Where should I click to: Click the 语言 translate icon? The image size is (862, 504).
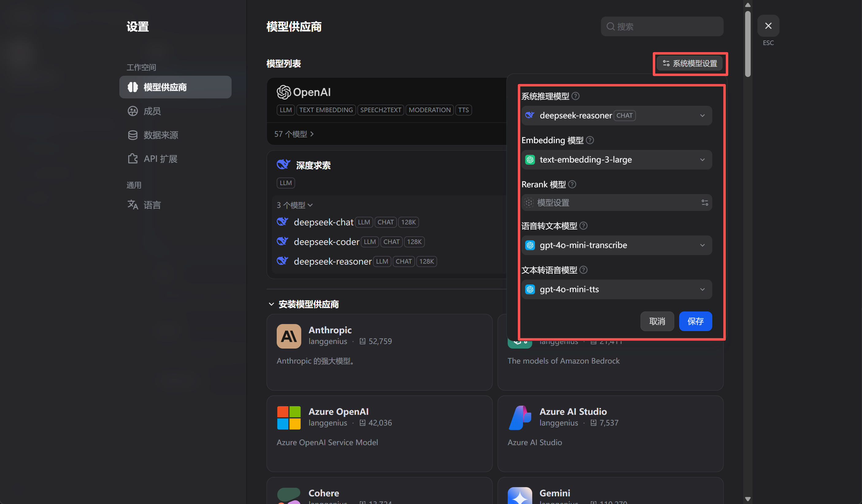point(133,205)
